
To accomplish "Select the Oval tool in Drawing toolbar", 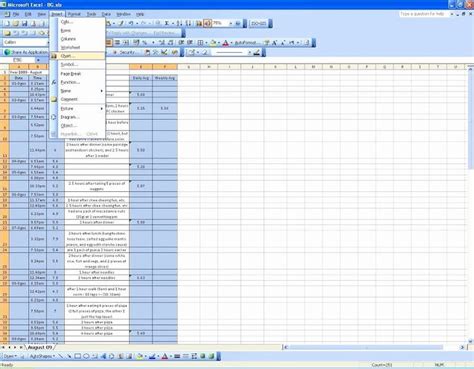I will [86, 356].
